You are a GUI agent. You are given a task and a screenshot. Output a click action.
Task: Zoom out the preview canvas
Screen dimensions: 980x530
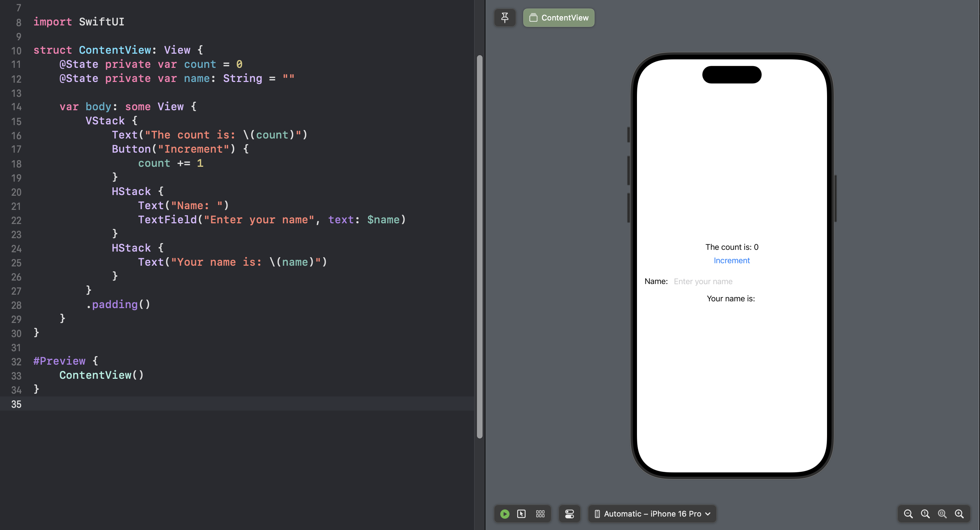tap(908, 514)
